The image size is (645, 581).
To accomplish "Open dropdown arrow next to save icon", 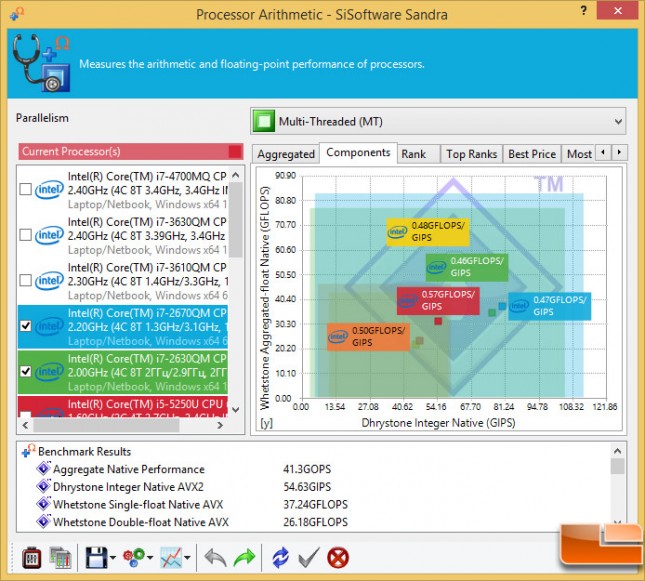I will pos(113,558).
